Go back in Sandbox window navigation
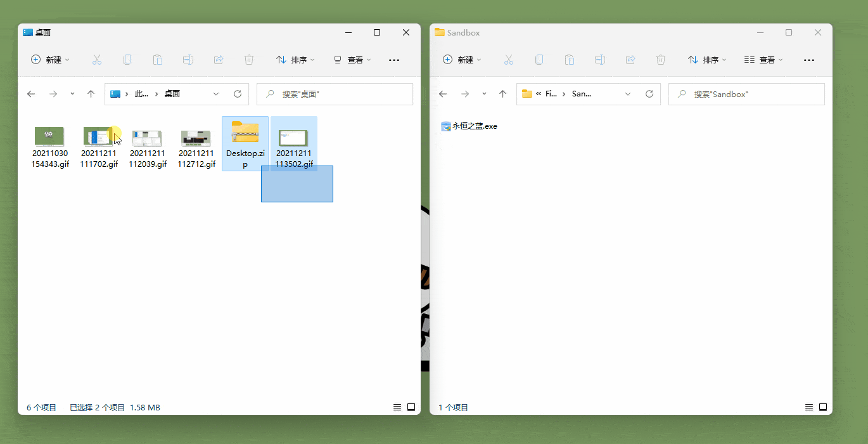The width and height of the screenshot is (868, 444). pyautogui.click(x=443, y=94)
